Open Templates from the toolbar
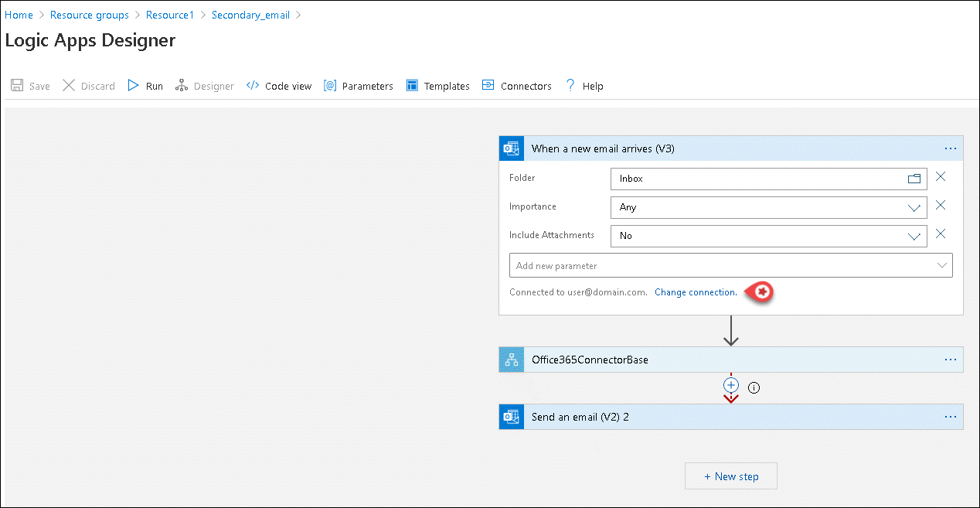980x508 pixels. point(437,86)
